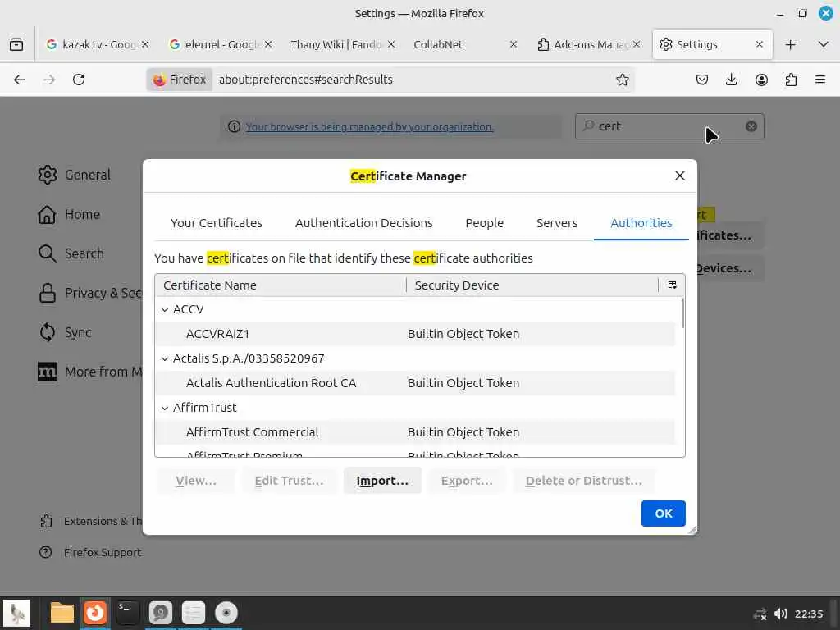
Task: Sort by Security Device column header
Action: point(532,285)
